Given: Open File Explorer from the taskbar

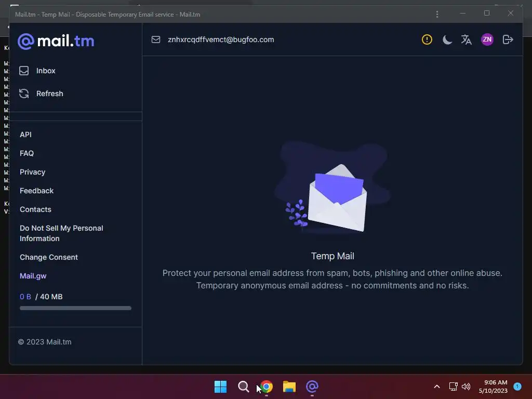Looking at the screenshot, I should (289, 387).
